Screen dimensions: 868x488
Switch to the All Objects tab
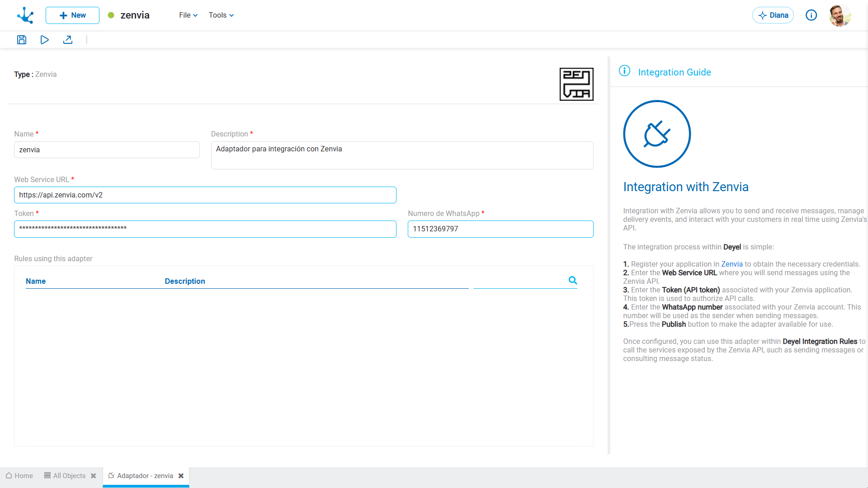click(x=65, y=476)
